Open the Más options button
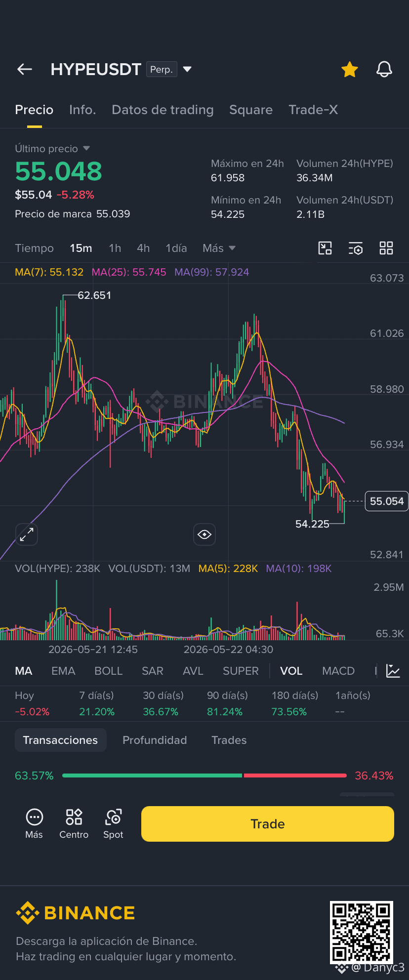This screenshot has height=980, width=409. click(x=34, y=824)
